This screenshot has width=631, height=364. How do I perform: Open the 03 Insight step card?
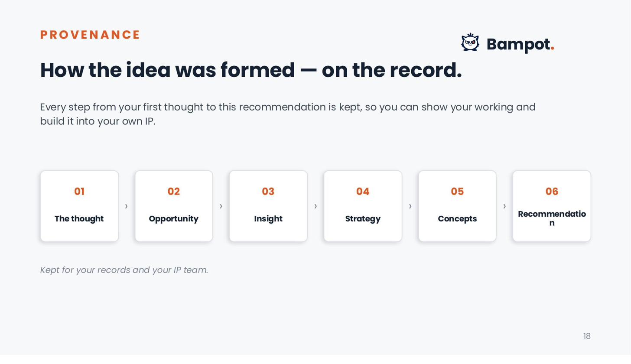pyautogui.click(x=268, y=206)
